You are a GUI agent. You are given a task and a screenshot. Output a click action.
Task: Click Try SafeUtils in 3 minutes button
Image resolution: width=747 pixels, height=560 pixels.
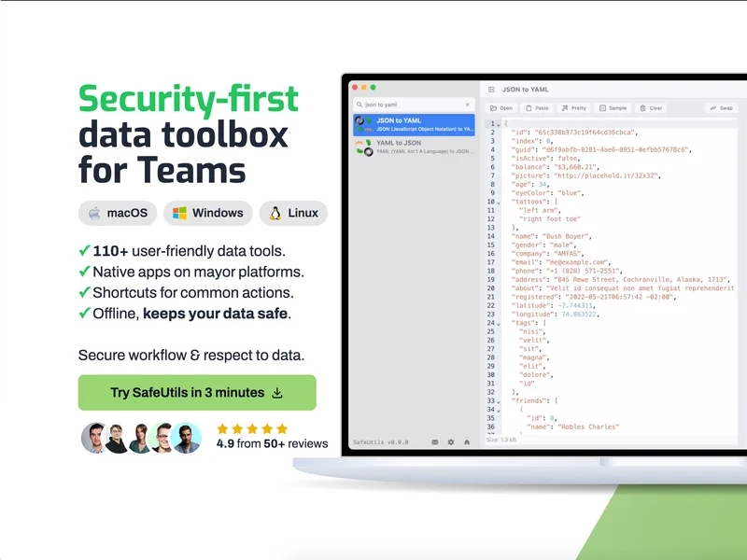(197, 392)
